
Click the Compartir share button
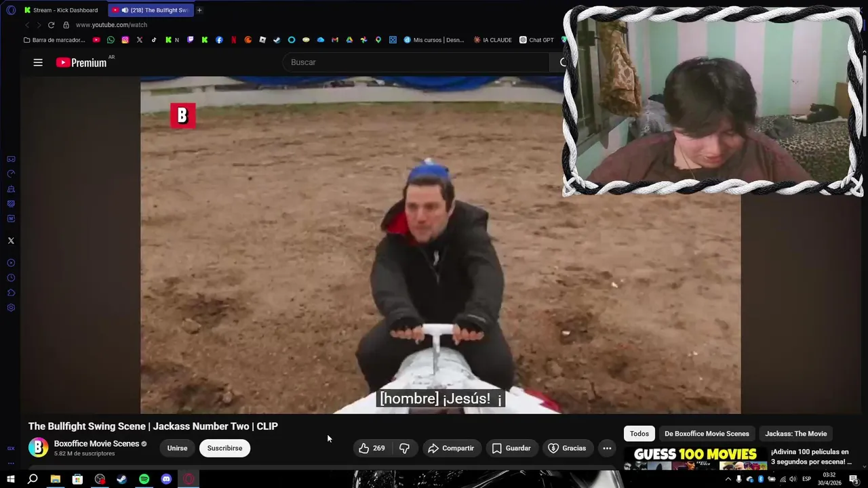451,448
